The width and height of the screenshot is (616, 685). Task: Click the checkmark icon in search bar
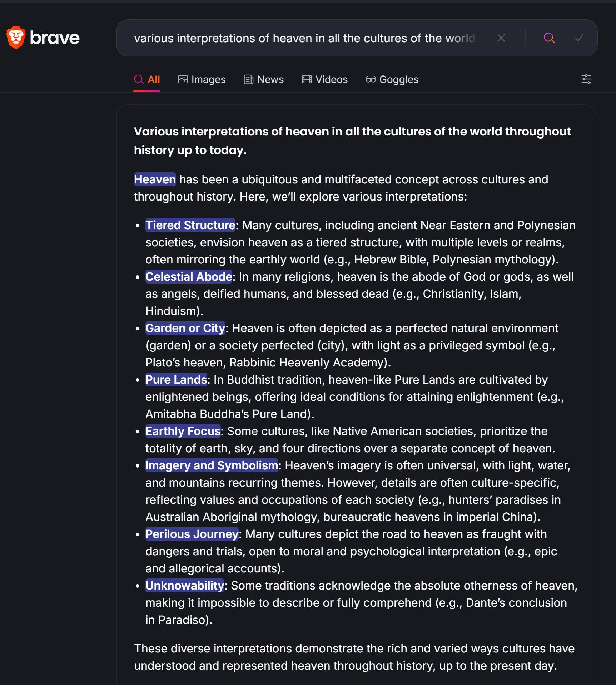(x=579, y=38)
